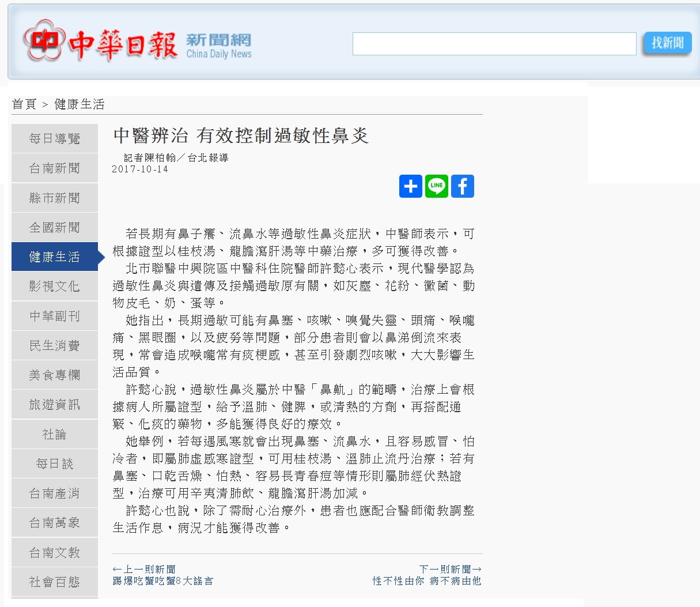Navigate to 全國新聞 section

pos(55,228)
